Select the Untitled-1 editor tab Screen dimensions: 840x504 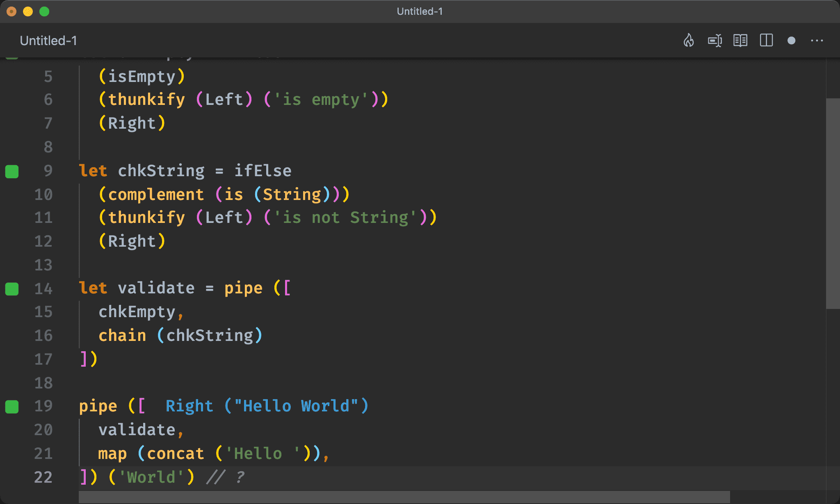[x=48, y=41]
